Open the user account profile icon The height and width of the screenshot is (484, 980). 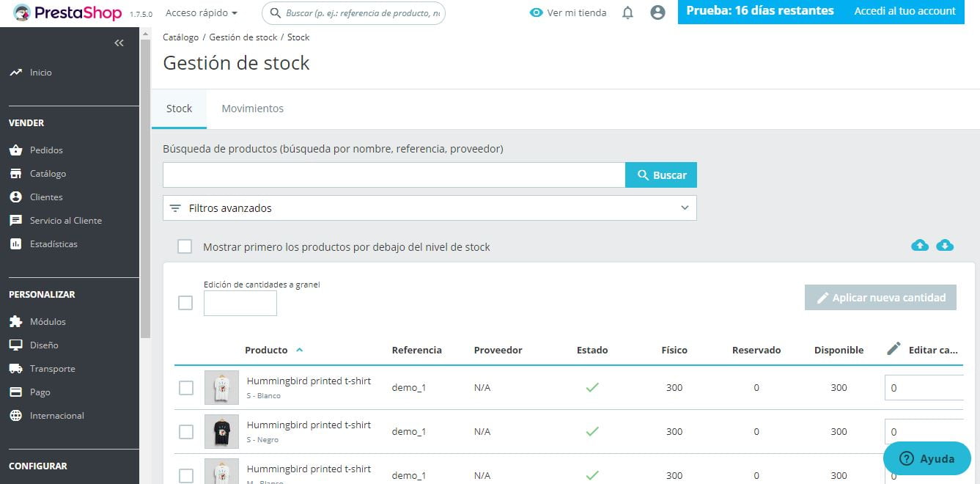coord(657,12)
